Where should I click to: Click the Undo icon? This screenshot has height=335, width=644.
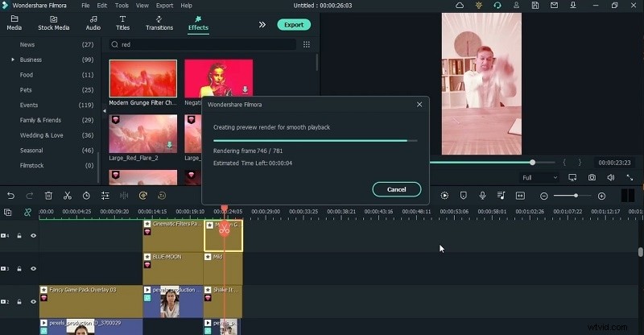coord(10,196)
